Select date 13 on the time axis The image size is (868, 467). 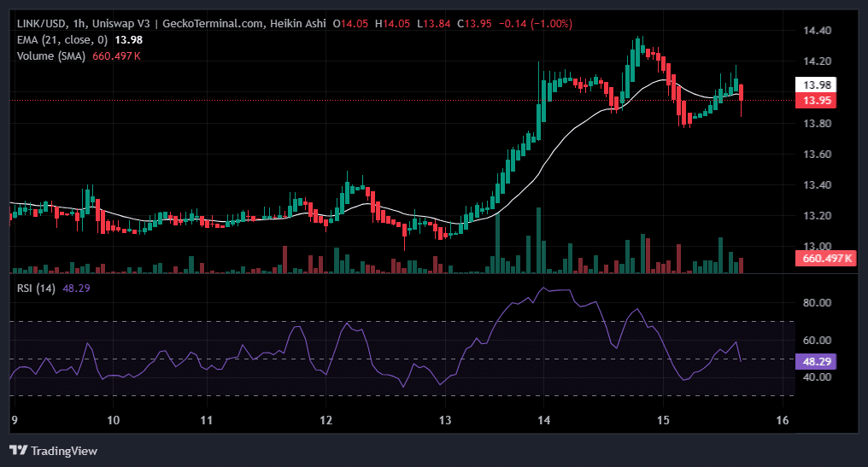pos(444,420)
